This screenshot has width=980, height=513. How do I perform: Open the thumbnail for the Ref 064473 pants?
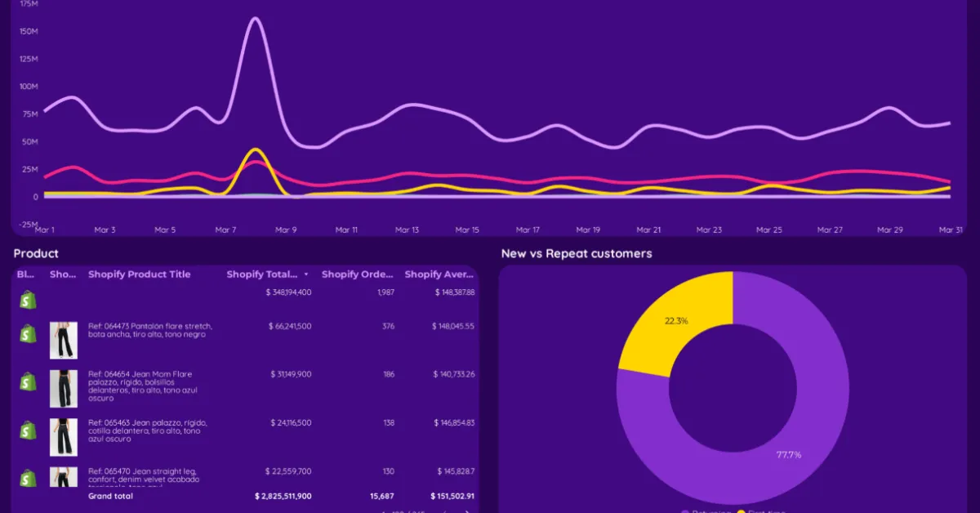(x=63, y=340)
